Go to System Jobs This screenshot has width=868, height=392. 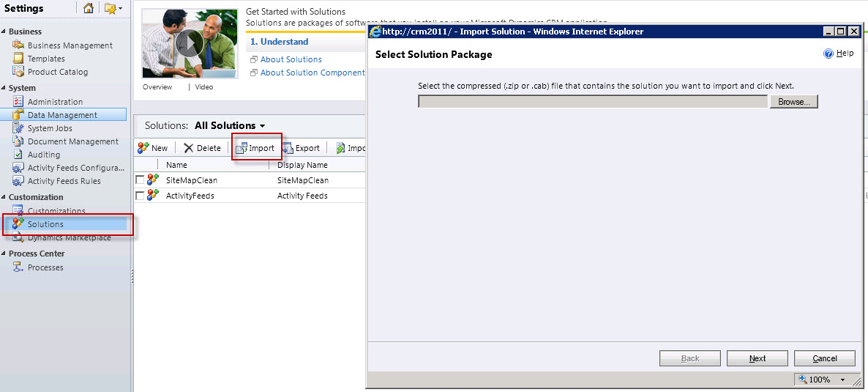[x=50, y=128]
